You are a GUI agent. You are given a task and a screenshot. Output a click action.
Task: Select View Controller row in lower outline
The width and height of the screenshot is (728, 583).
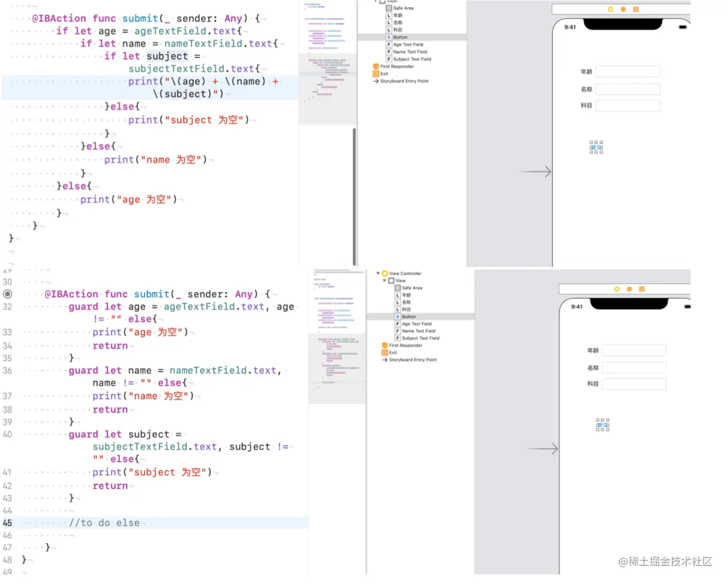(402, 274)
